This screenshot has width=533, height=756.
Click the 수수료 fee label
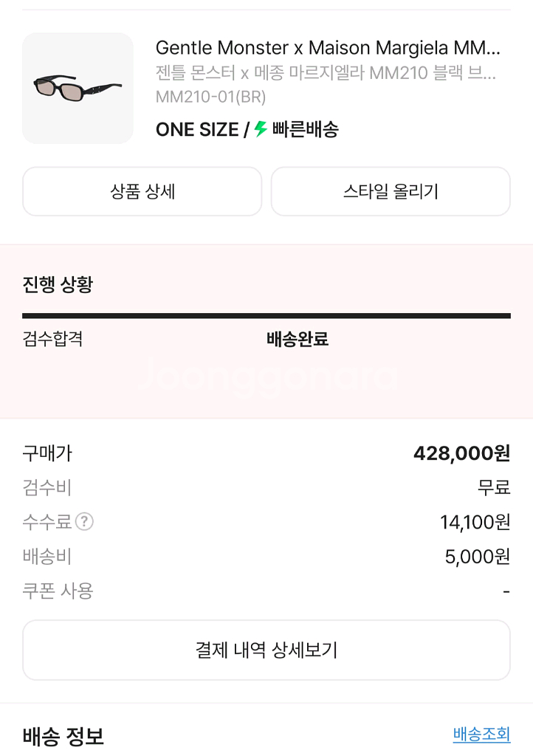47,522
